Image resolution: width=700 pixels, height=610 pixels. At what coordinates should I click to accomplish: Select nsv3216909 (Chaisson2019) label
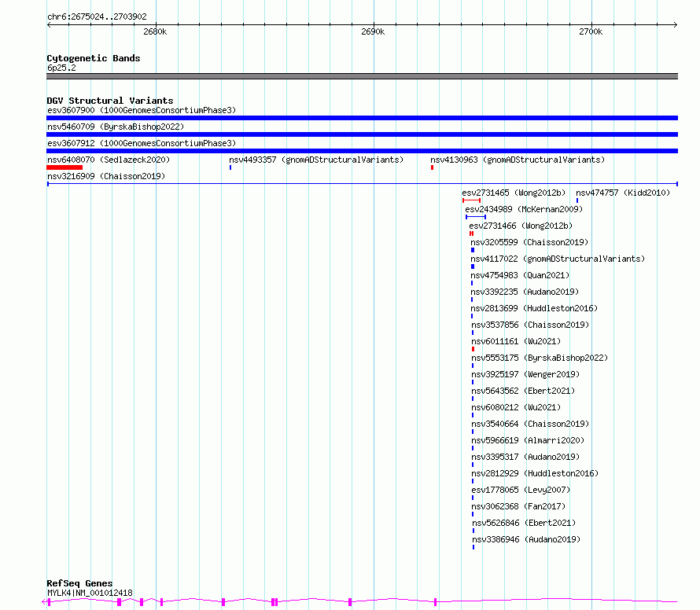106,176
